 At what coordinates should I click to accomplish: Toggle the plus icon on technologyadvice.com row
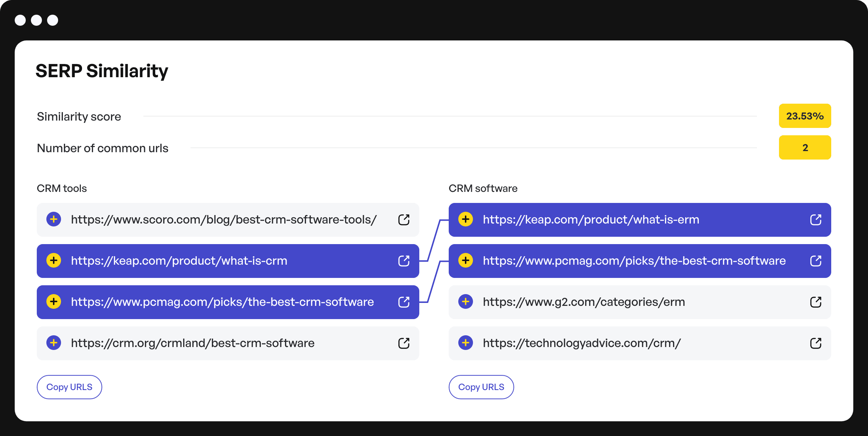466,343
